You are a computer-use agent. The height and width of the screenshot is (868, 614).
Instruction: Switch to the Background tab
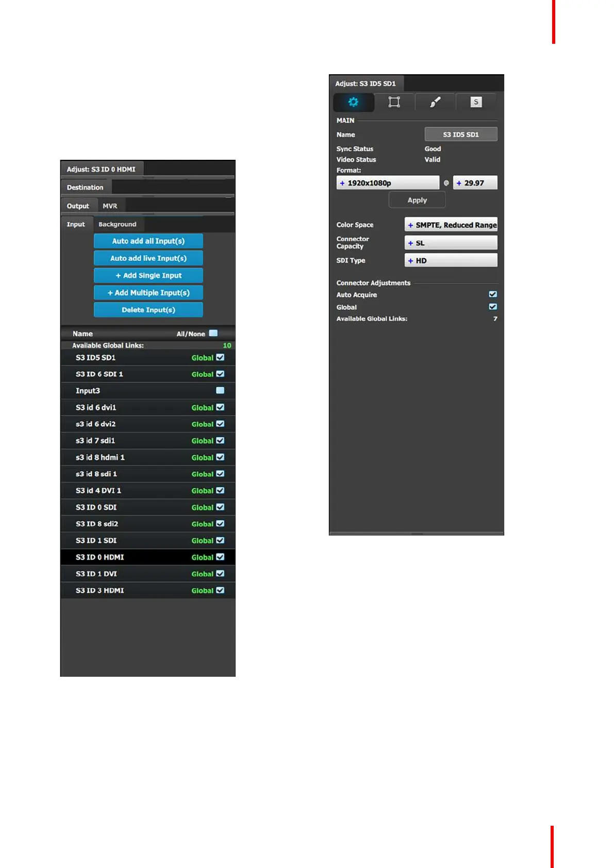click(118, 224)
